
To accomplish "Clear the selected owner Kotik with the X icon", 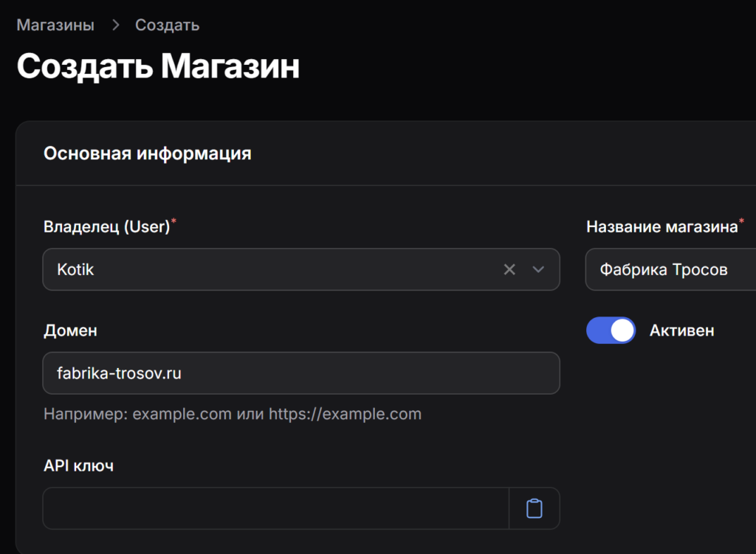I will 509,270.
